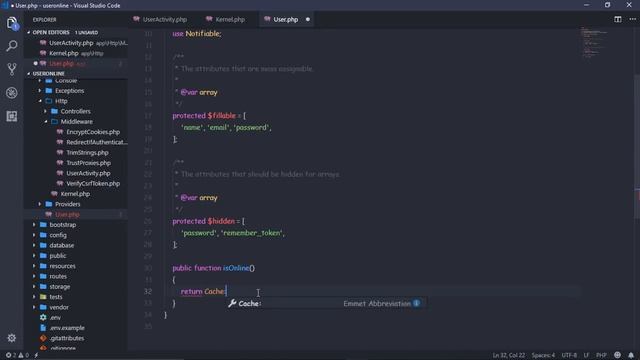Open the Search view in activity bar

pyautogui.click(x=12, y=46)
